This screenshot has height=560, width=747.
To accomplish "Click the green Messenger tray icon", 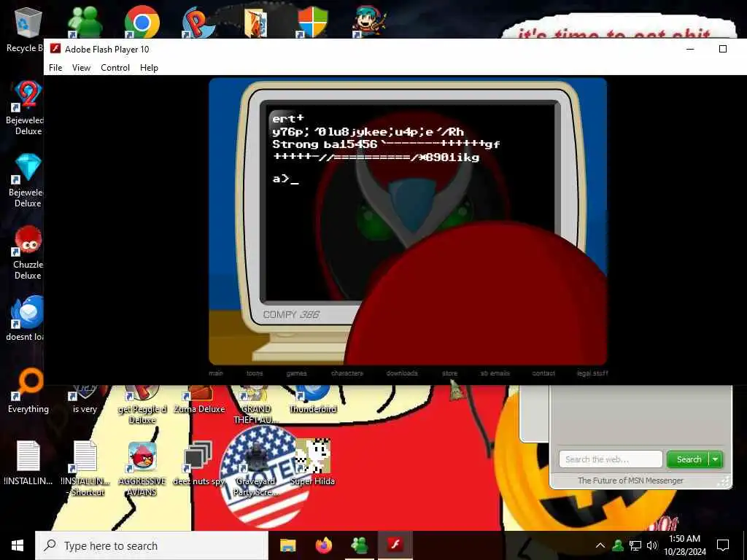I will tap(618, 545).
